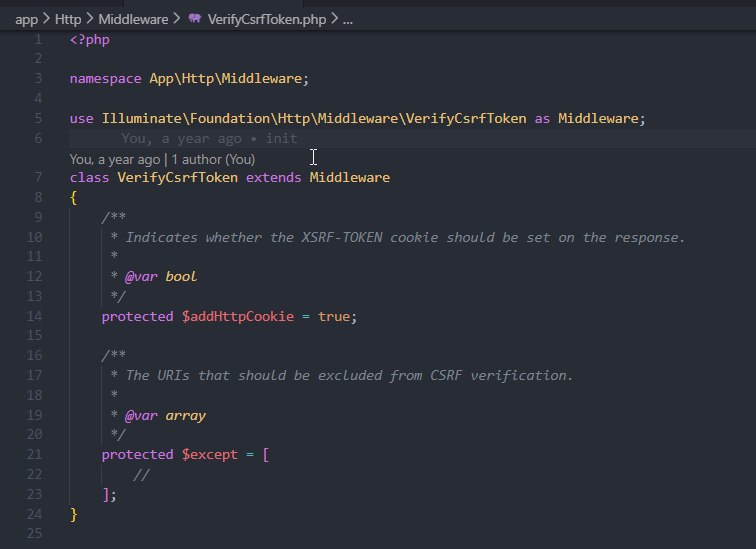Click the 'use' keyword on line 5
Image resolution: width=756 pixels, height=549 pixels.
point(81,119)
